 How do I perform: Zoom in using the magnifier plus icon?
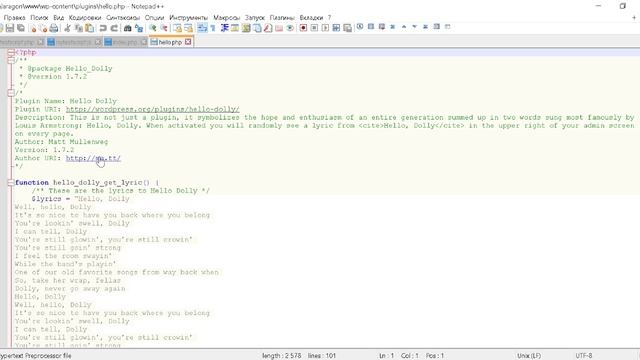pos(153,28)
